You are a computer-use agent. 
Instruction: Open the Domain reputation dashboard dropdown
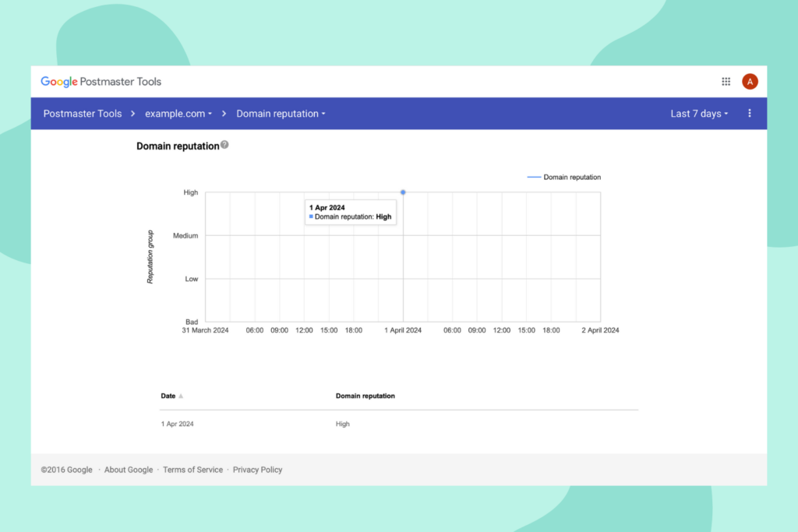click(281, 114)
